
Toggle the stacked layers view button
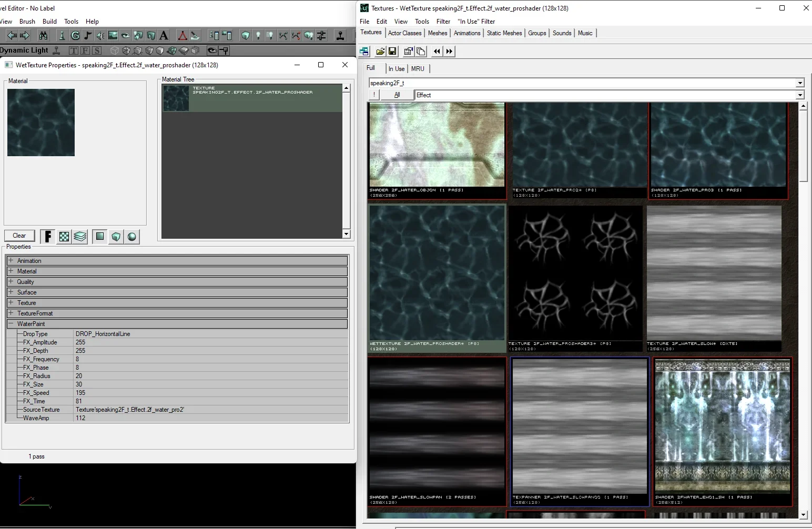pyautogui.click(x=80, y=237)
